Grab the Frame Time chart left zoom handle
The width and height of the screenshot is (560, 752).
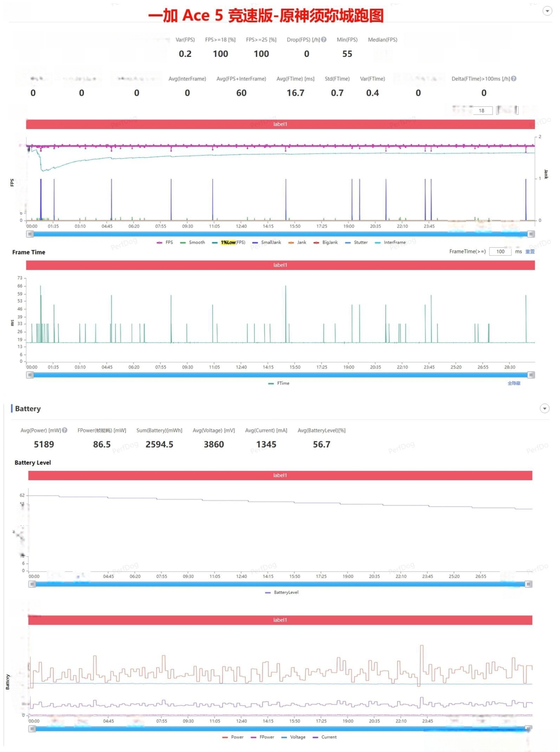[x=30, y=375]
